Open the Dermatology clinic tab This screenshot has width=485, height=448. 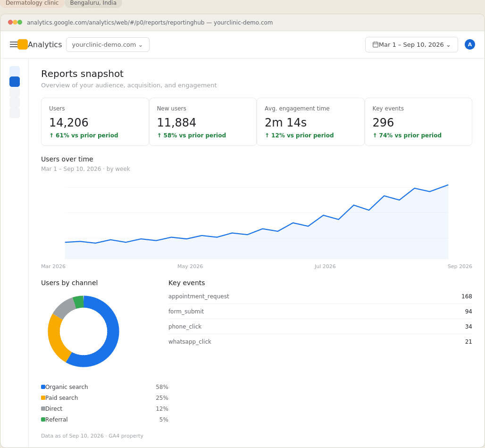pos(32,3)
